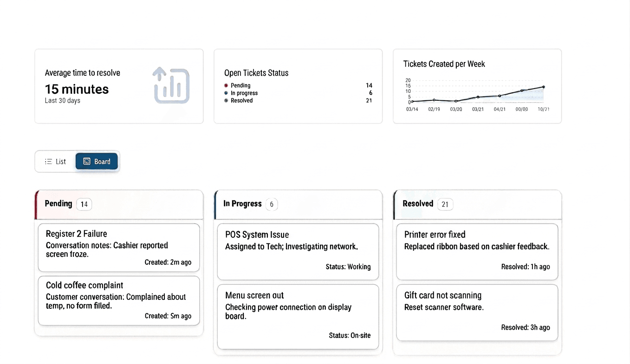Open the Menu screen out ticket card
This screenshot has height=364, width=630.
point(298,317)
